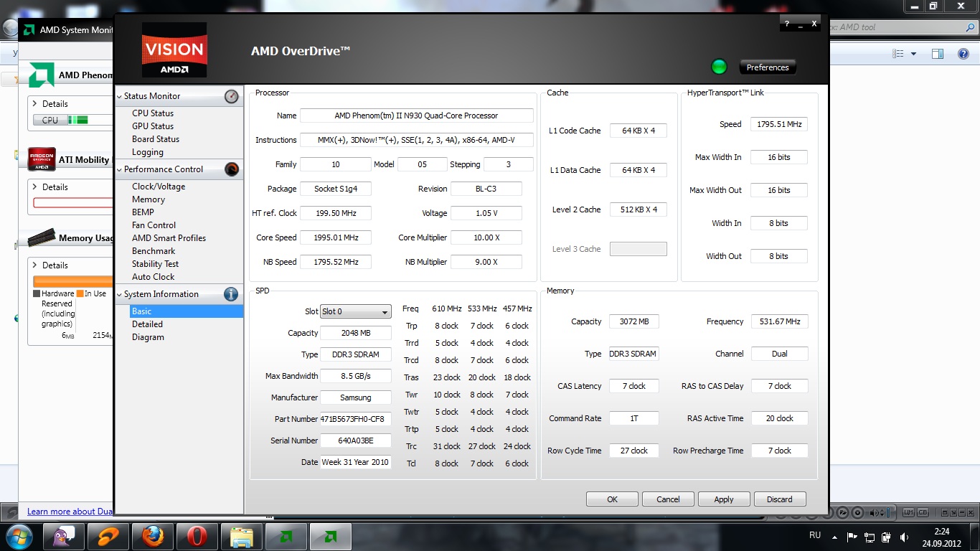This screenshot has height=551, width=980.
Task: Open the Windows Start menu orb
Action: (19, 536)
